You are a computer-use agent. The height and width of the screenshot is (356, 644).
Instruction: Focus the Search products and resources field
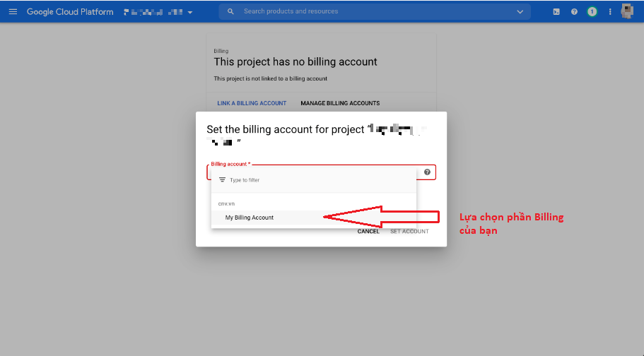[375, 11]
